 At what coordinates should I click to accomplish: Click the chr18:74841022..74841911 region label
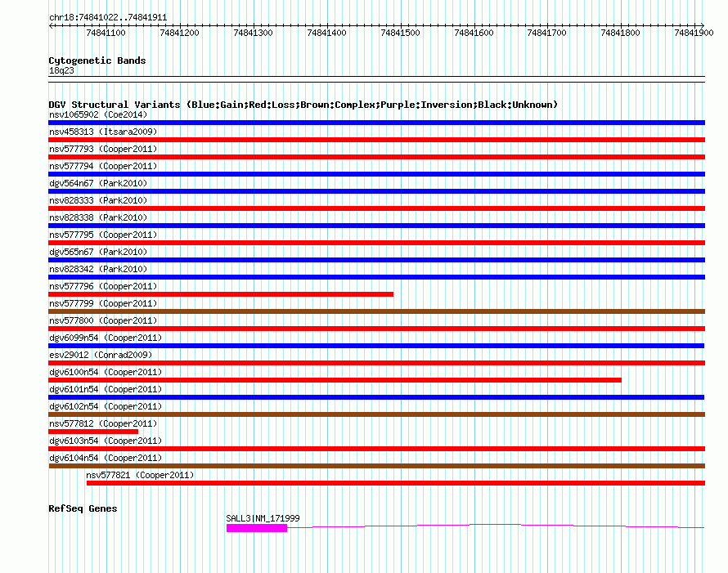108,17
